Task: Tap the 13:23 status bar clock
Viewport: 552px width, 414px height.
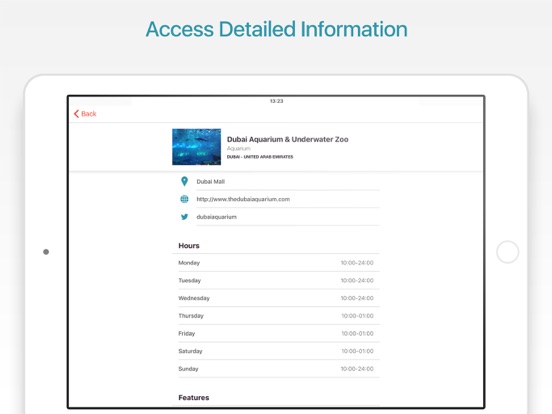Action: point(276,101)
